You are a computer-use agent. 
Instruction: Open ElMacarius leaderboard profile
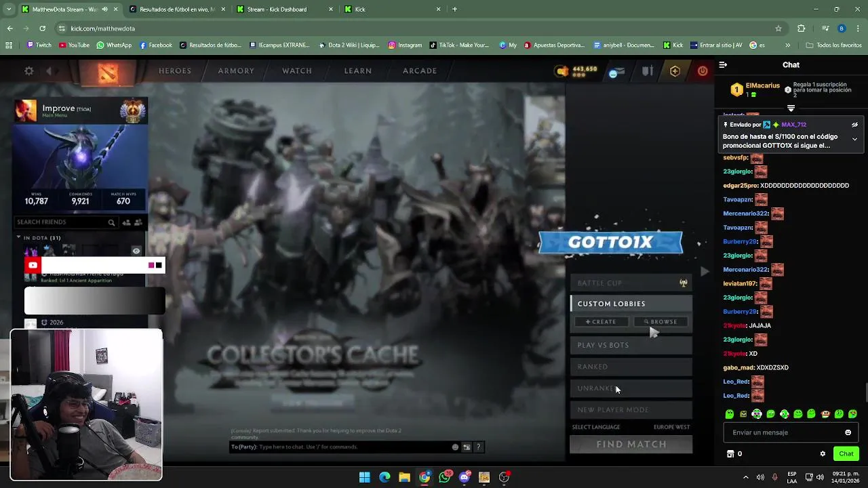pyautogui.click(x=763, y=86)
